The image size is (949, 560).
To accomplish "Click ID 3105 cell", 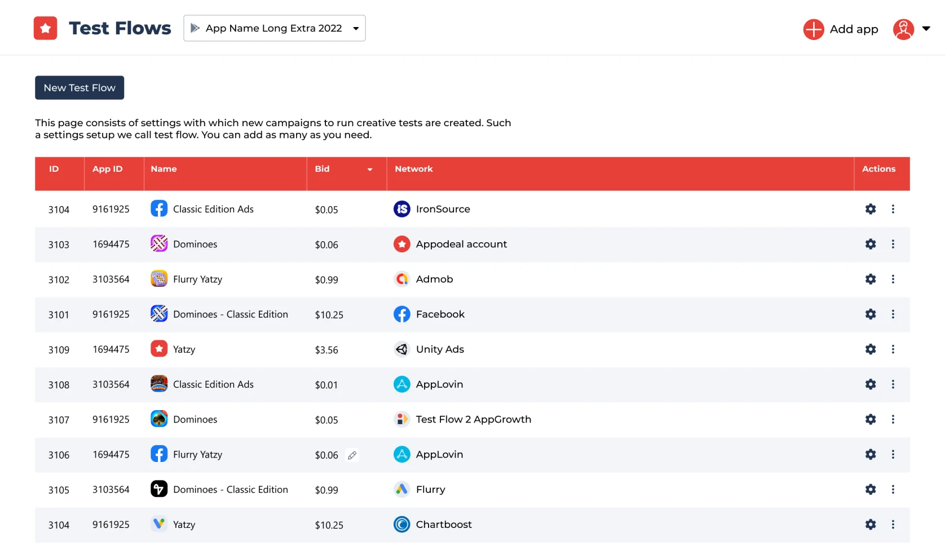I will 59,490.
